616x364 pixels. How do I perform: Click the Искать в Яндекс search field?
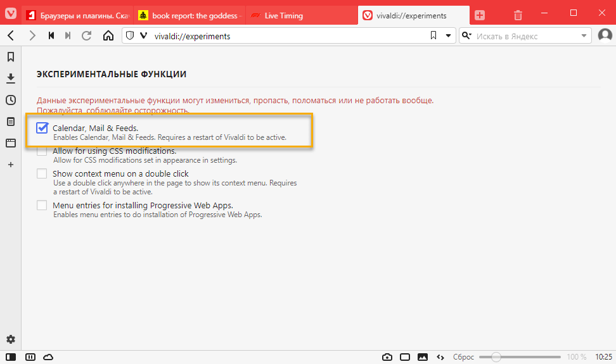(527, 36)
